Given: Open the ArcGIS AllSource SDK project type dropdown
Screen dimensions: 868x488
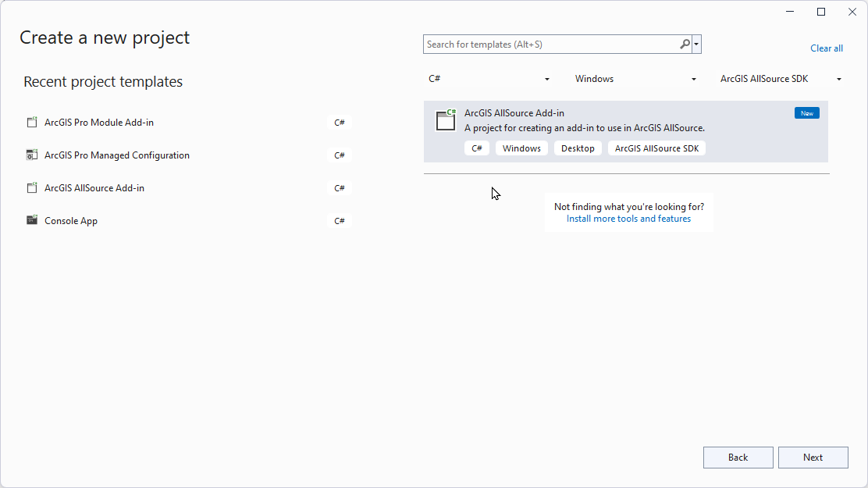Looking at the screenshot, I should [x=781, y=78].
